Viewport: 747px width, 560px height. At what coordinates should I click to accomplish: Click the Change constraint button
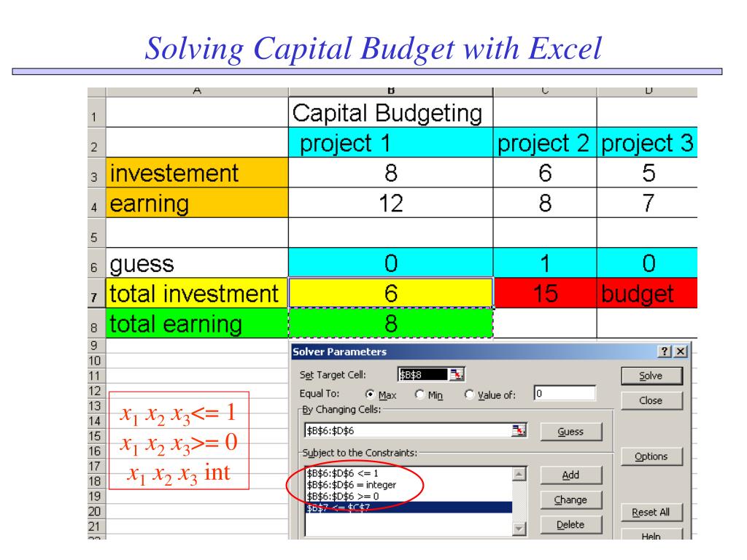click(x=570, y=500)
